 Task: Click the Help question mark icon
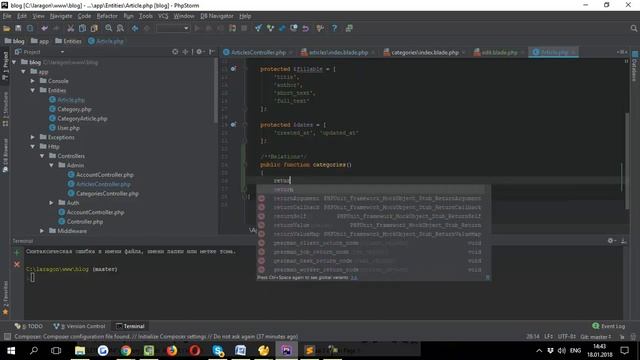[x=334, y=28]
